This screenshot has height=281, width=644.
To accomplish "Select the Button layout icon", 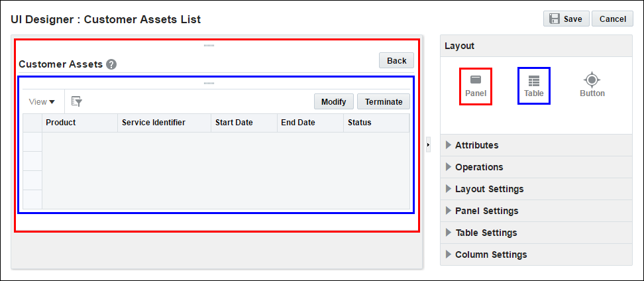I will pos(592,85).
